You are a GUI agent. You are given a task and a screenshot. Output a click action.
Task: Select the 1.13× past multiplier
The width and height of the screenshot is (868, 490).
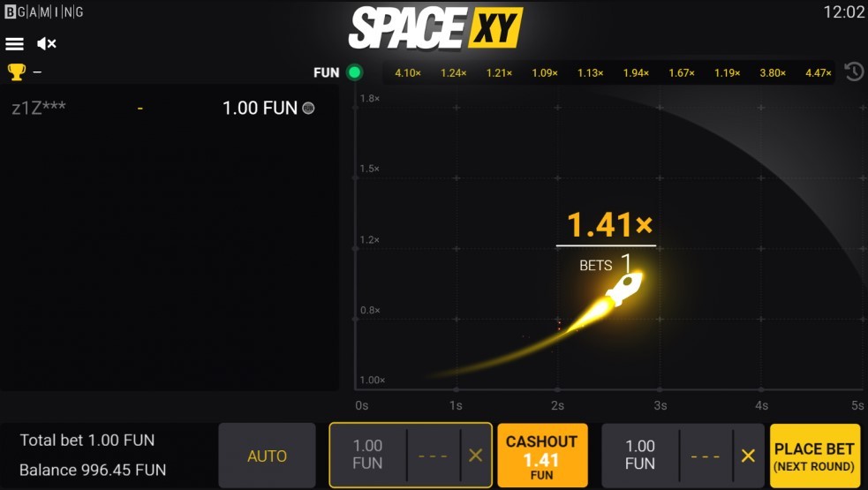coord(590,73)
